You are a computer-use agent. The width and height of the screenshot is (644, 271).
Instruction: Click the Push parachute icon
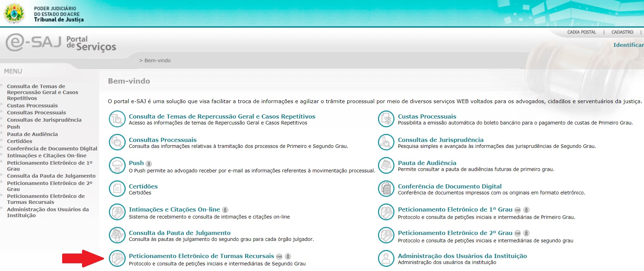point(117,165)
